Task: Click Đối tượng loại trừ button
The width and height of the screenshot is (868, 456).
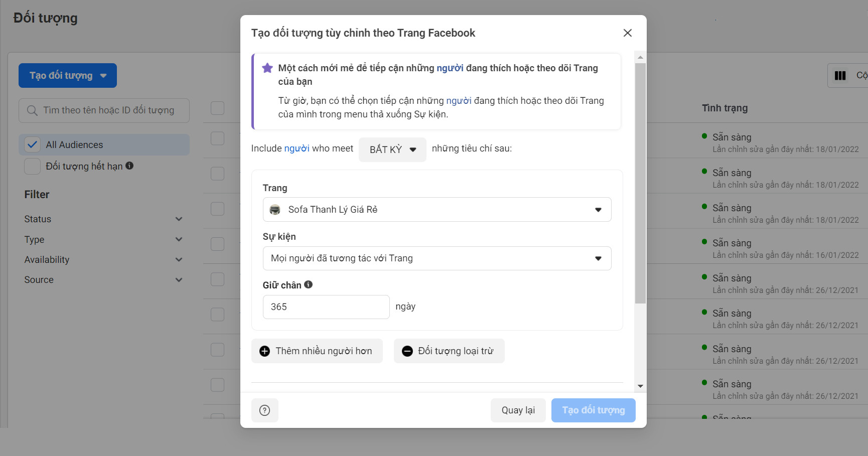Action: click(449, 351)
